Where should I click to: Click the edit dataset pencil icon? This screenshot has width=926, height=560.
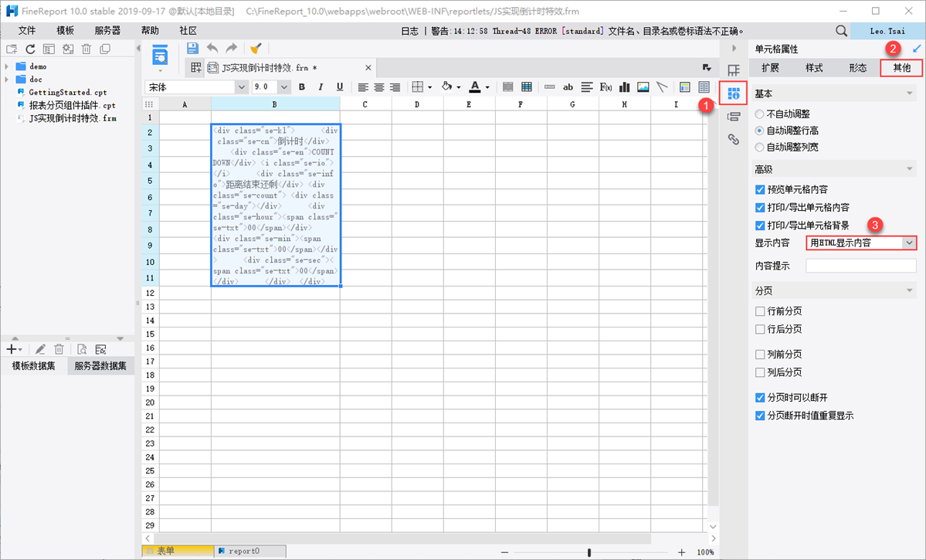point(40,349)
